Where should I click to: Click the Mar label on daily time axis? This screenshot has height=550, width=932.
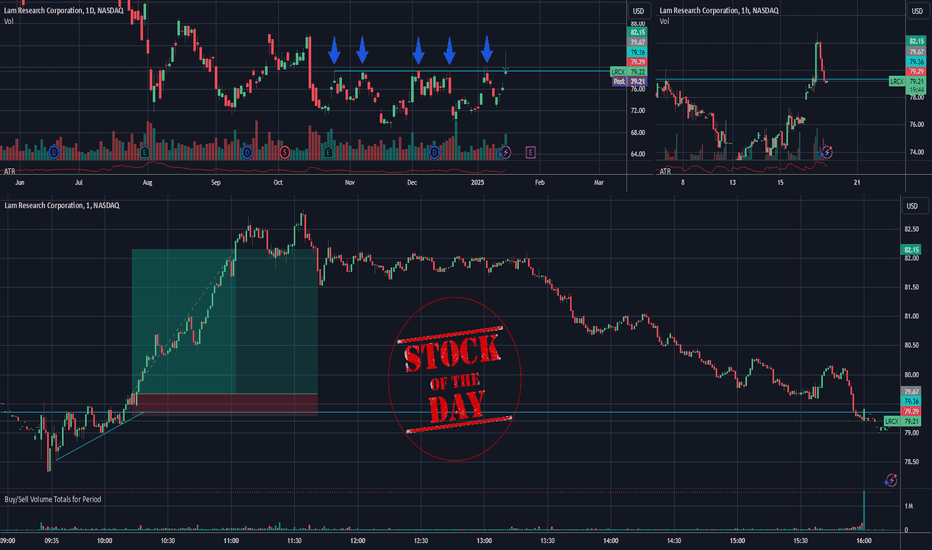tap(599, 183)
